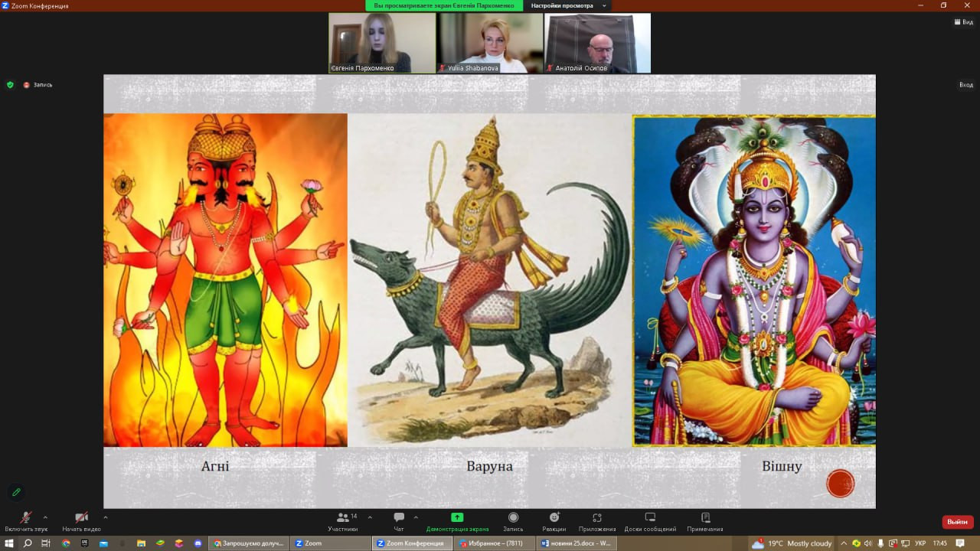
Task: Click the Агні caption text
Action: point(215,466)
